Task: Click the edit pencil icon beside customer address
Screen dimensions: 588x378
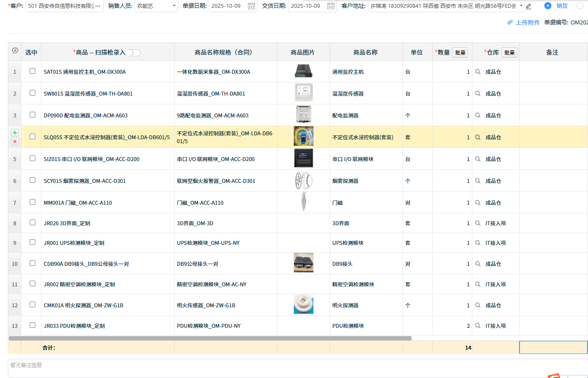Action: [x=529, y=6]
